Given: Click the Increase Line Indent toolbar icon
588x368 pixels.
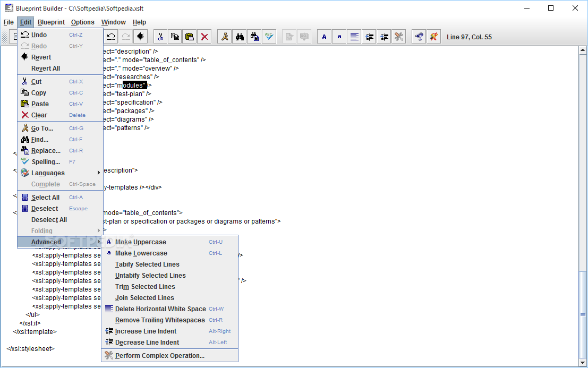Looking at the screenshot, I should (x=369, y=37).
